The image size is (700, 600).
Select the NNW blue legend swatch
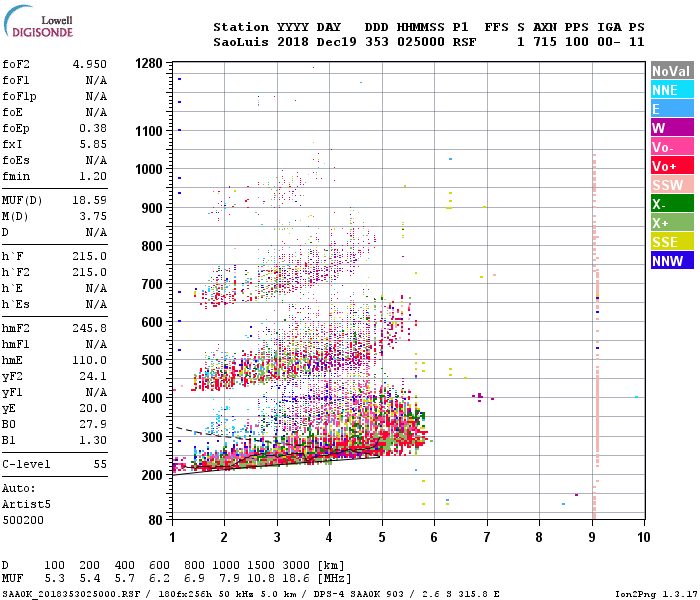point(672,261)
